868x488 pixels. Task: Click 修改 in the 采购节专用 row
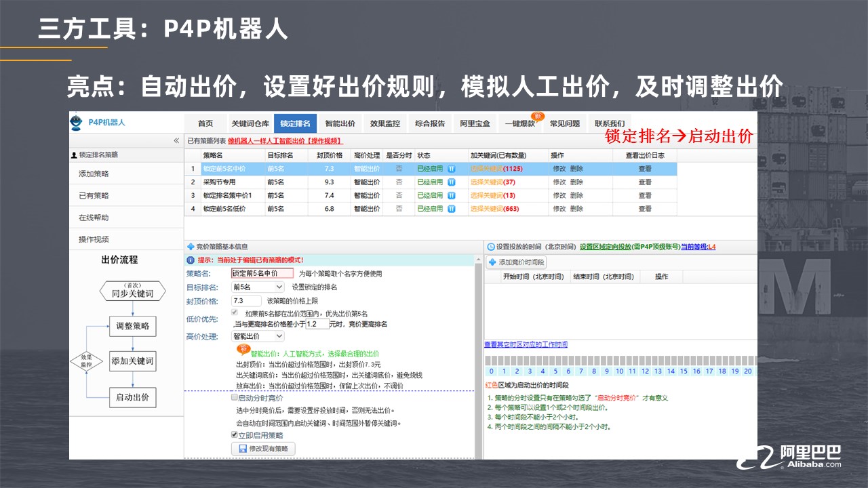pos(559,182)
